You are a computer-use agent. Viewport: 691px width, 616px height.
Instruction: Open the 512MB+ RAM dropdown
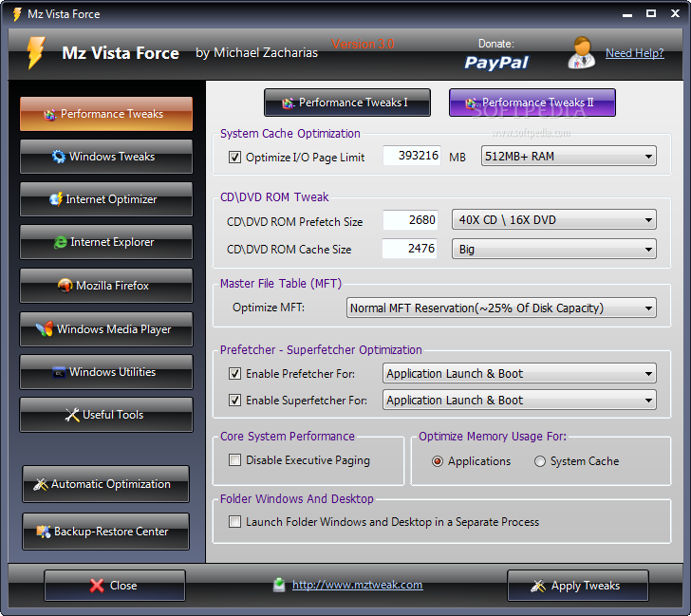coord(569,157)
